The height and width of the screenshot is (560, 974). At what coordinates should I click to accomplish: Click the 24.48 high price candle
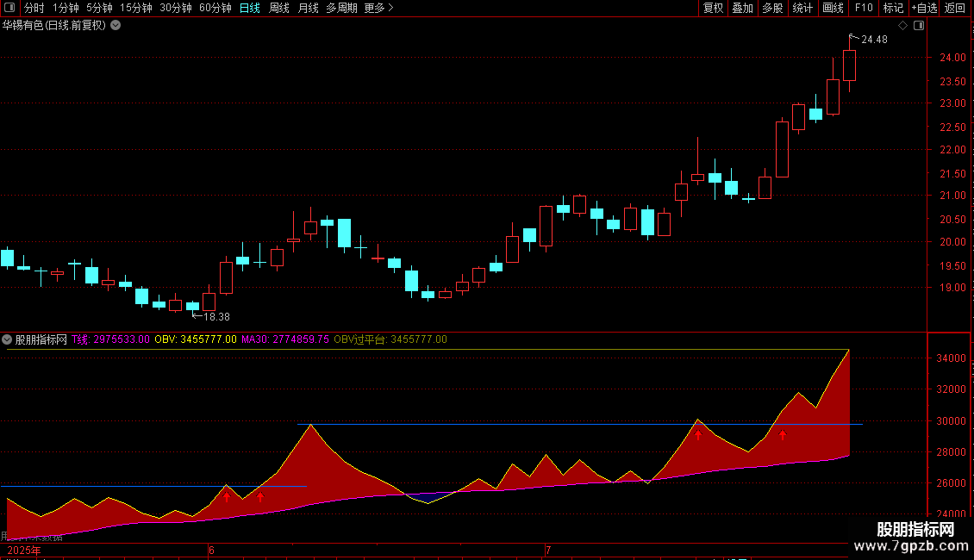point(849,65)
